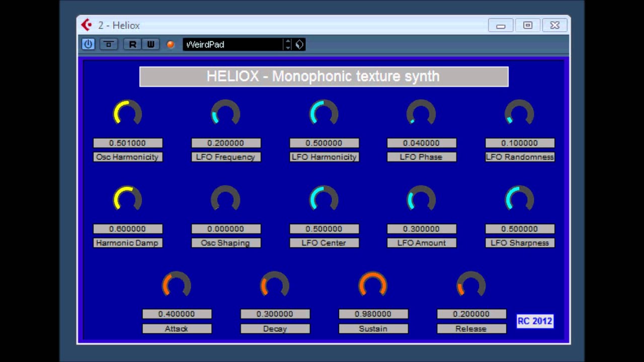Click the Harmonic Damp label
644x362 pixels.
tap(128, 243)
